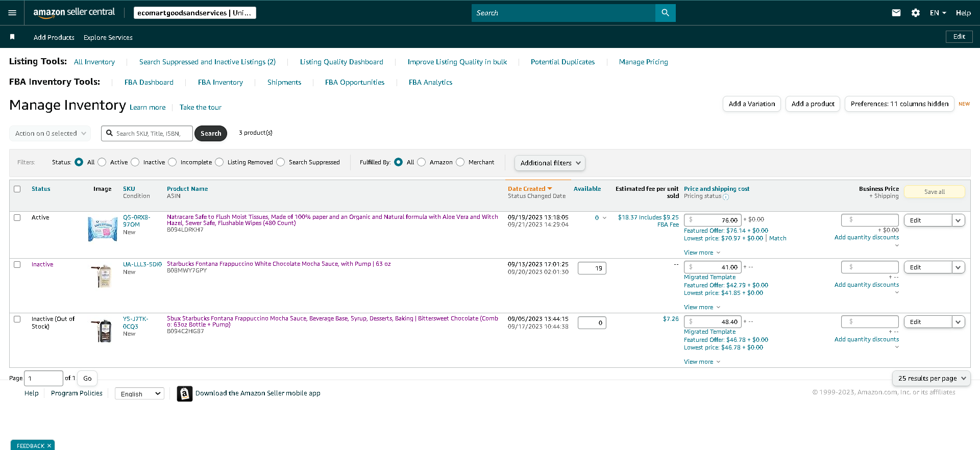The image size is (980, 450).
Task: Open the 25 results per page dropdown
Action: 932,378
